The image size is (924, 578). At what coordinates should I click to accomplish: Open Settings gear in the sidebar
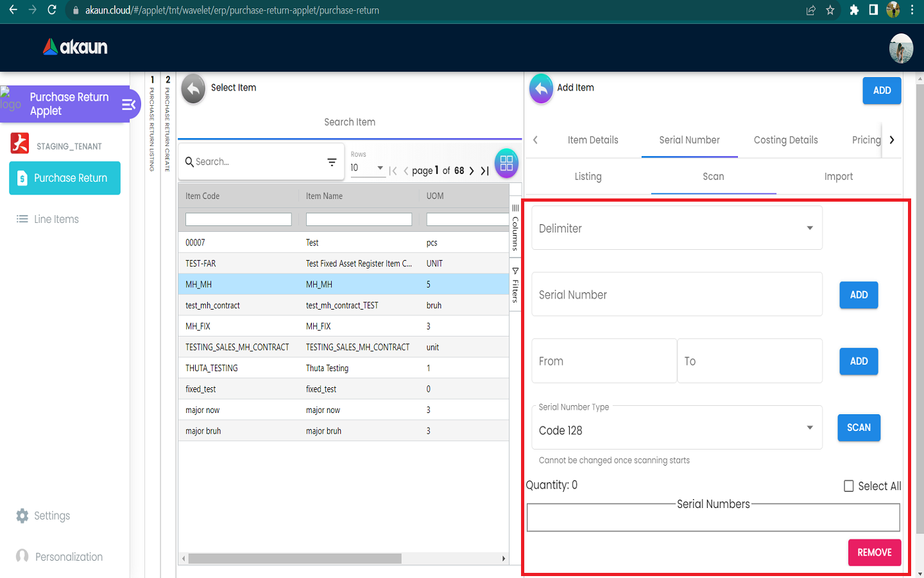pyautogui.click(x=22, y=516)
